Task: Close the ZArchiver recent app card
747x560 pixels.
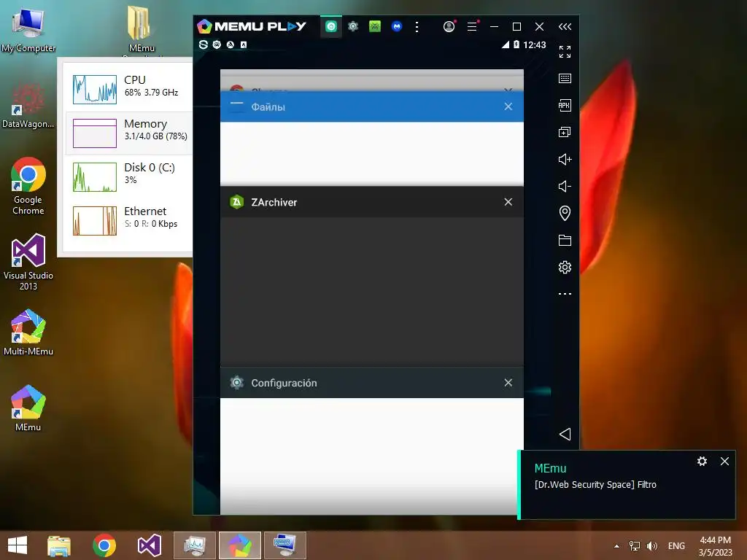Action: [508, 202]
